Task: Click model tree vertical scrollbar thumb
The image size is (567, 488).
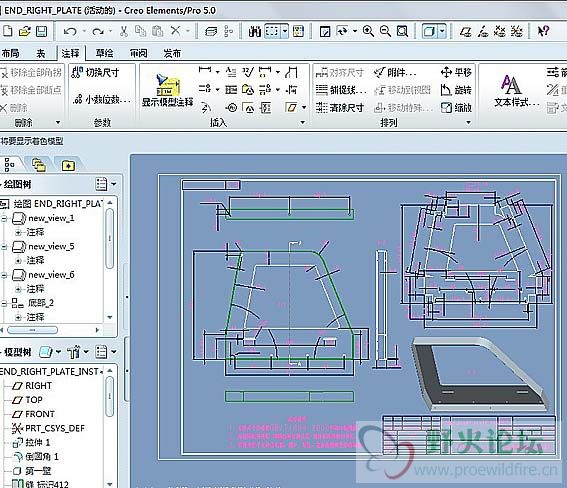Action: (110, 397)
